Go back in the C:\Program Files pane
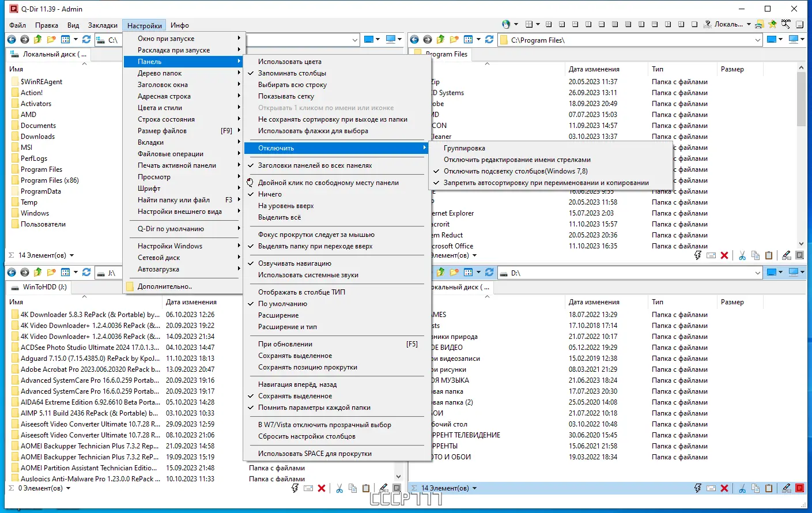 414,40
